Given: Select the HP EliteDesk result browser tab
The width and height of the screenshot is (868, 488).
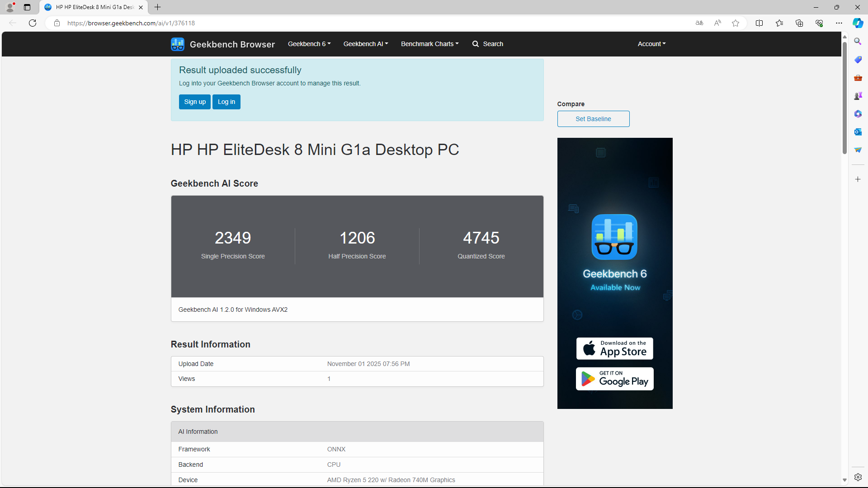Looking at the screenshot, I should [90, 7].
